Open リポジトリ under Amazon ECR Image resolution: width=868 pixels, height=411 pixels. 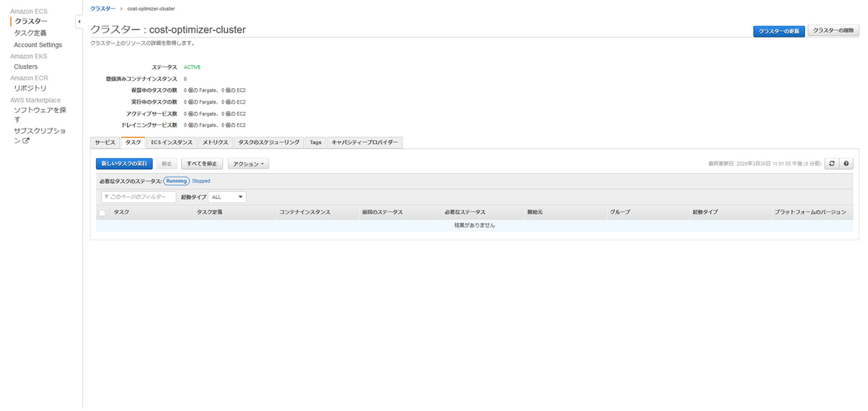30,88
